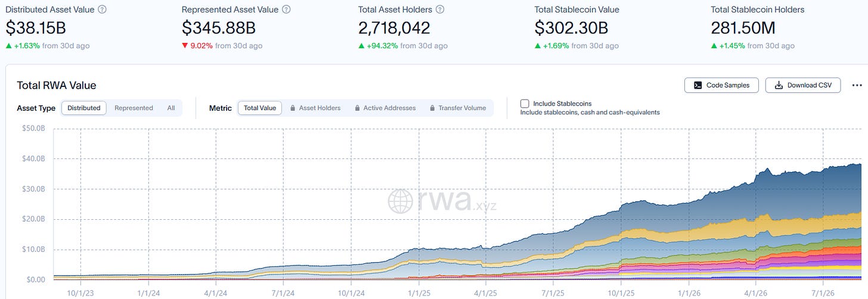Click the Represented Asset Value info icon
Screen dimensions: 868x299
point(286,10)
